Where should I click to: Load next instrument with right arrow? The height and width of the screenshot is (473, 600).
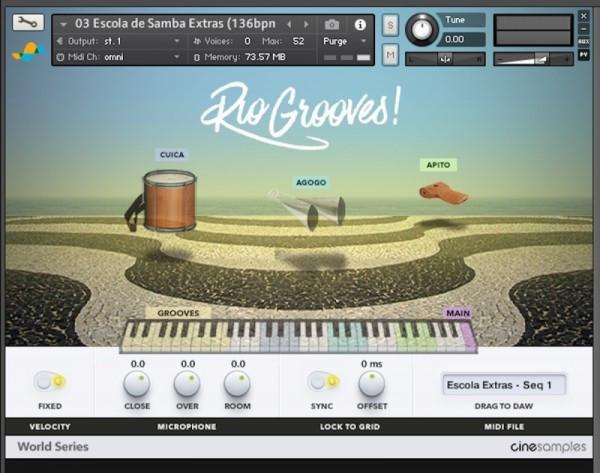click(x=306, y=24)
